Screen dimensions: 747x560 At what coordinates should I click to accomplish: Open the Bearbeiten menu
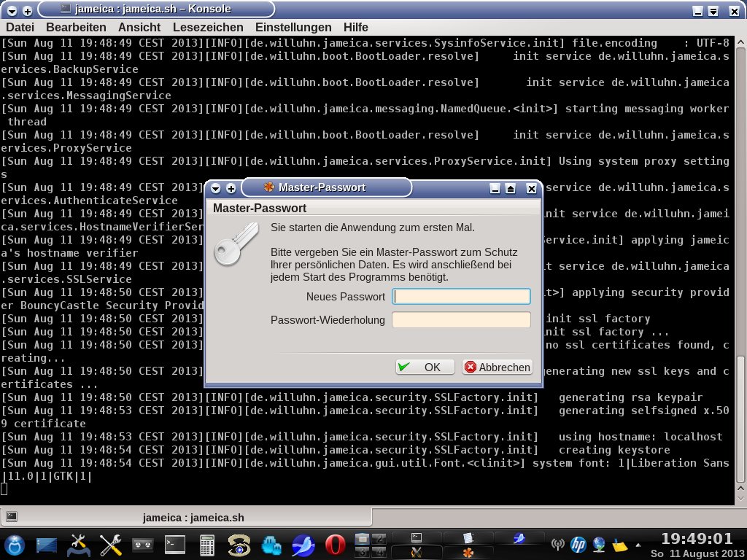point(76,27)
